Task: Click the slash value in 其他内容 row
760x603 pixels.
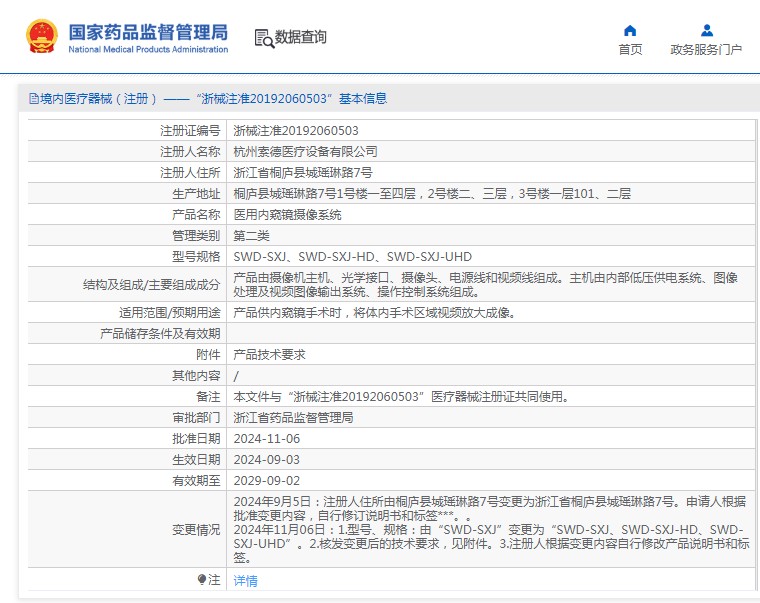Action: pyautogui.click(x=236, y=376)
